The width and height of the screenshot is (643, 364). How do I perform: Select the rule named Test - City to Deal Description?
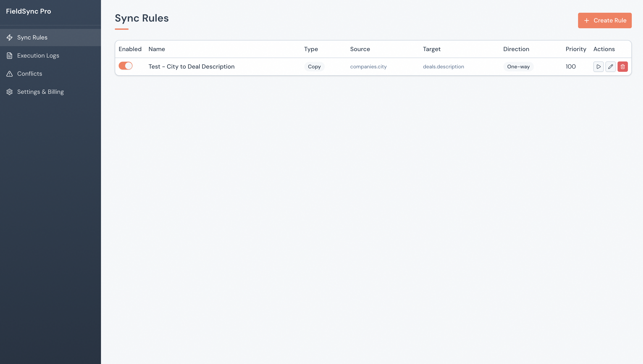pos(191,66)
